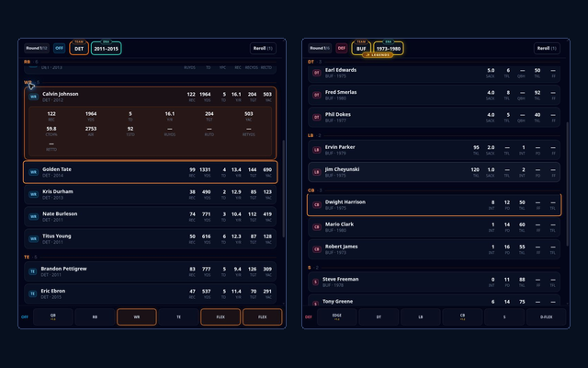Open the 1973-1980 era selector
The image size is (588, 368).
pos(389,49)
